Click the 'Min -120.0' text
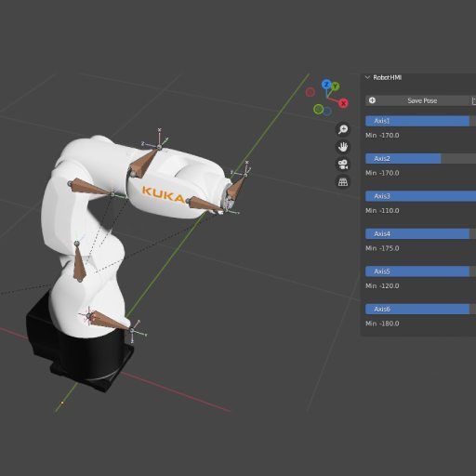Screen dimensions: 476x476 382,285
